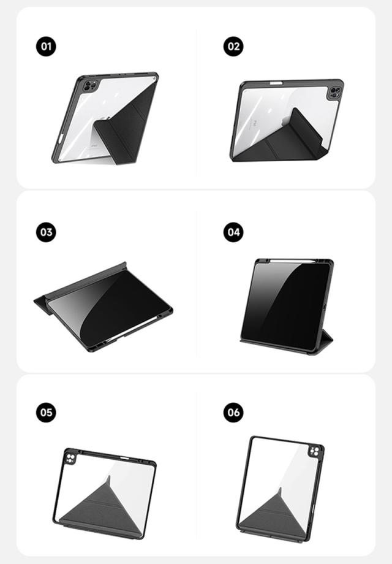Click the 04 number badge
Viewport: 392px width, 564px height.
[x=233, y=232]
